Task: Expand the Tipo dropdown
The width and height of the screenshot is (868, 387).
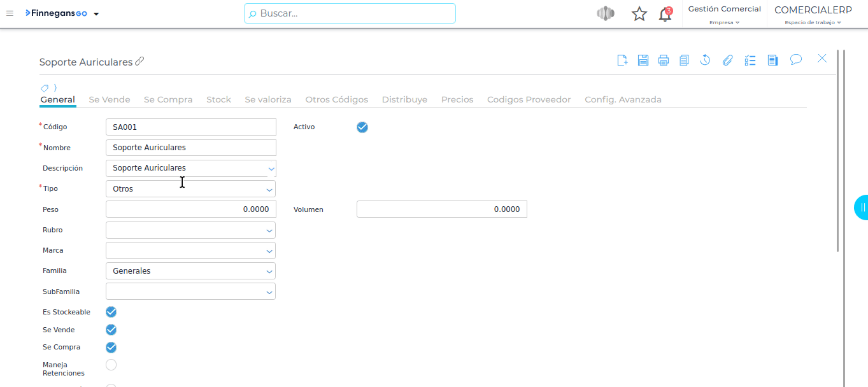Action: tap(269, 190)
